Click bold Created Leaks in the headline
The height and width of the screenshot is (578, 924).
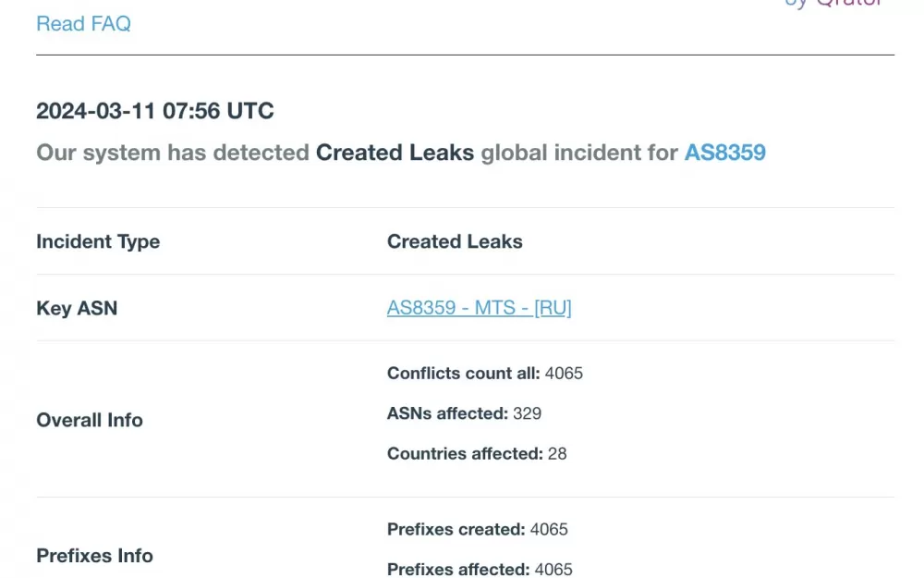point(395,153)
